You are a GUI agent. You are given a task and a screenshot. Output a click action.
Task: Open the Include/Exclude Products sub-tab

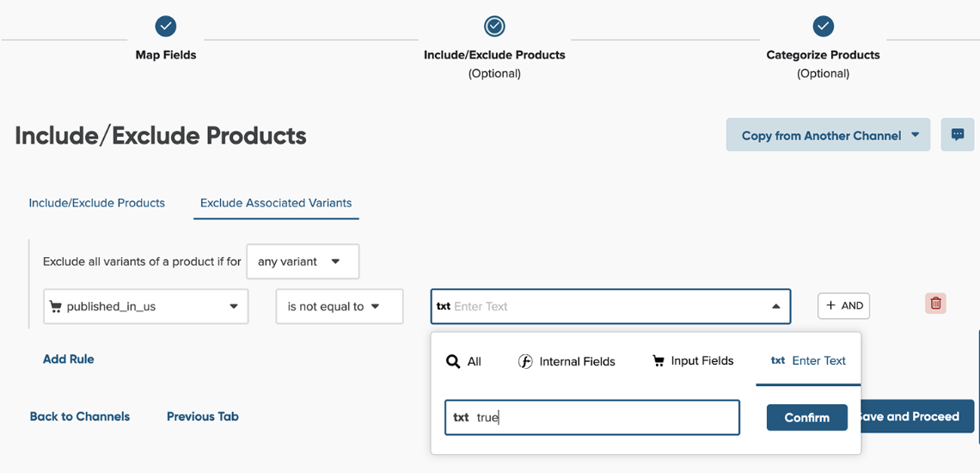click(x=97, y=204)
